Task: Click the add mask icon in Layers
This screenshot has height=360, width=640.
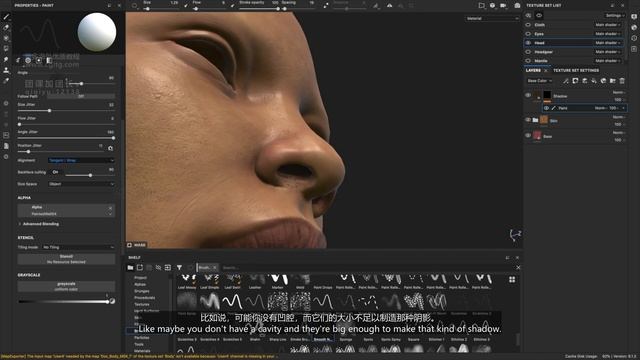Action: coord(575,81)
